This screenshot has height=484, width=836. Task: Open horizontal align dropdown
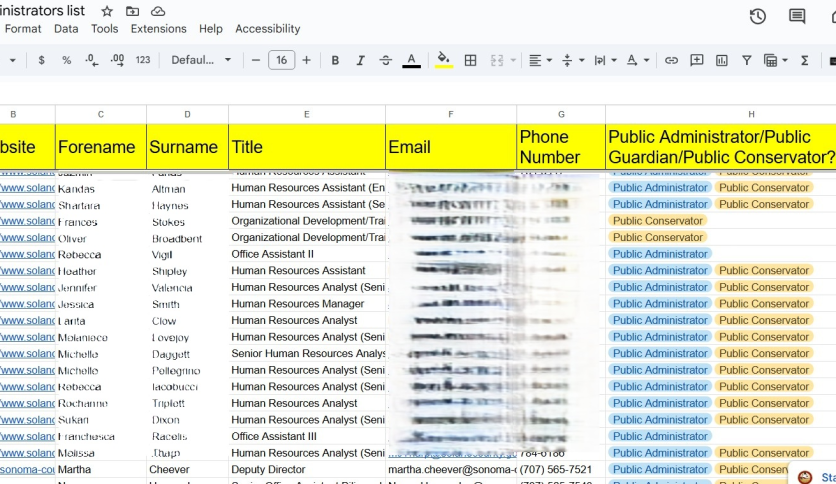[x=540, y=60]
